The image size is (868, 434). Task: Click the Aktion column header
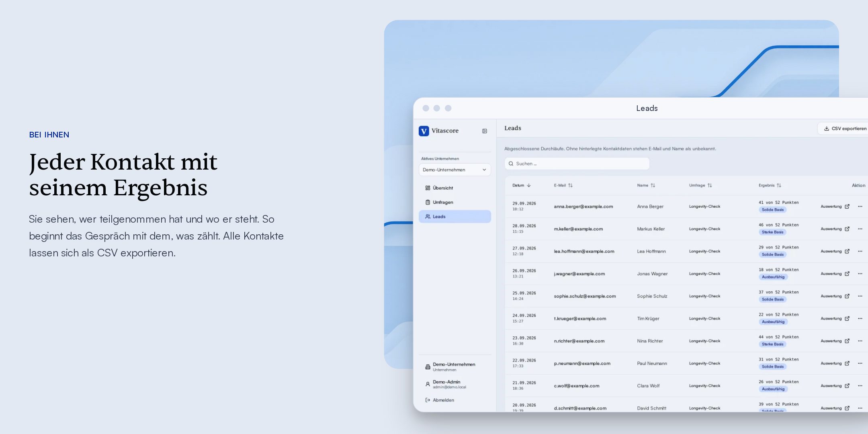tap(858, 185)
